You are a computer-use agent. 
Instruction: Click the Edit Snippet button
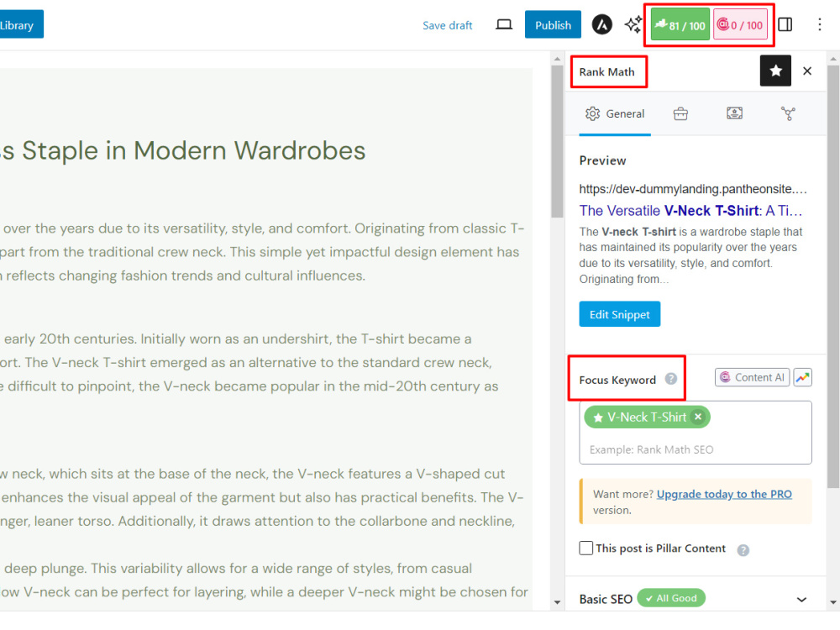click(619, 314)
